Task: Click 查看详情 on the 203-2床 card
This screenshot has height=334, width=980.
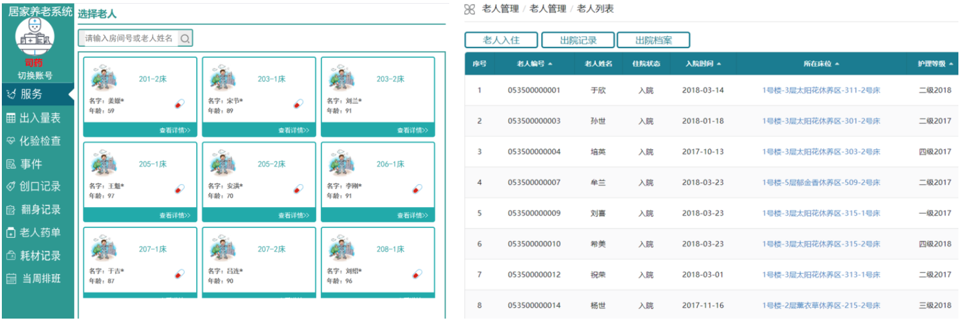Action: click(412, 131)
